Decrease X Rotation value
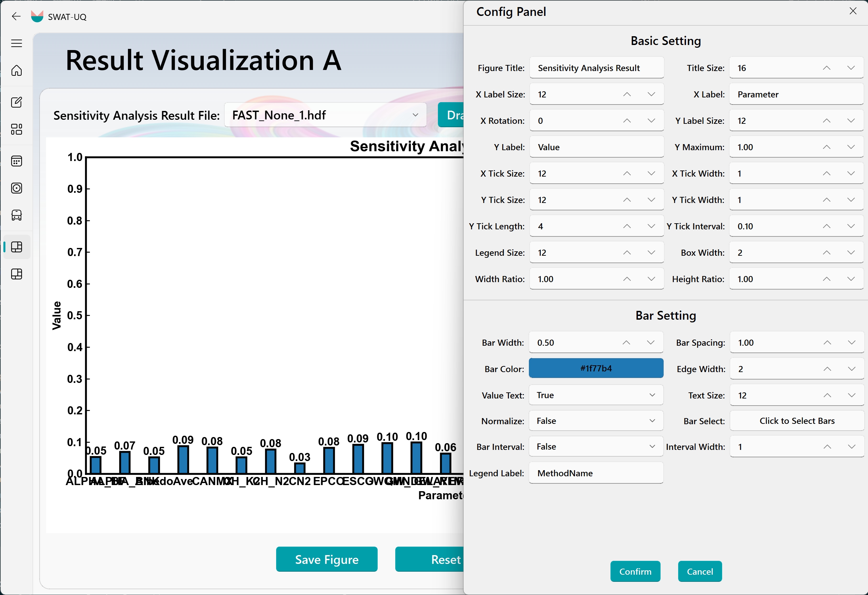 [x=651, y=121]
